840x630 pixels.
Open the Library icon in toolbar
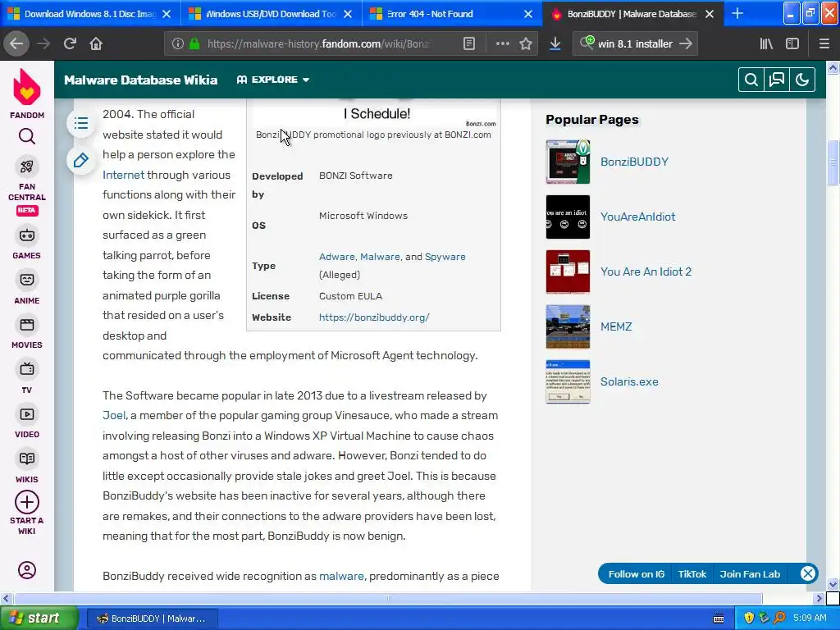point(766,43)
